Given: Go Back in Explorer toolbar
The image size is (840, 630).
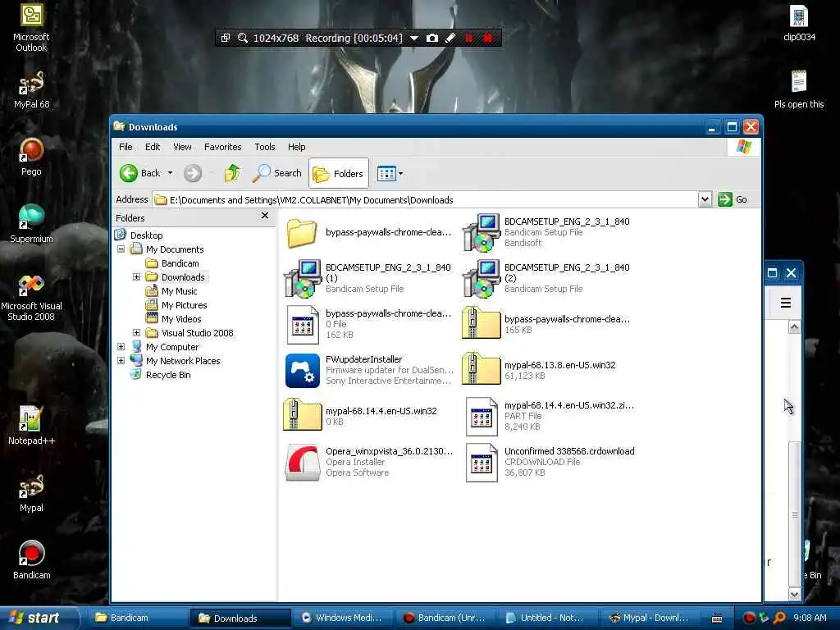Looking at the screenshot, I should 139,173.
